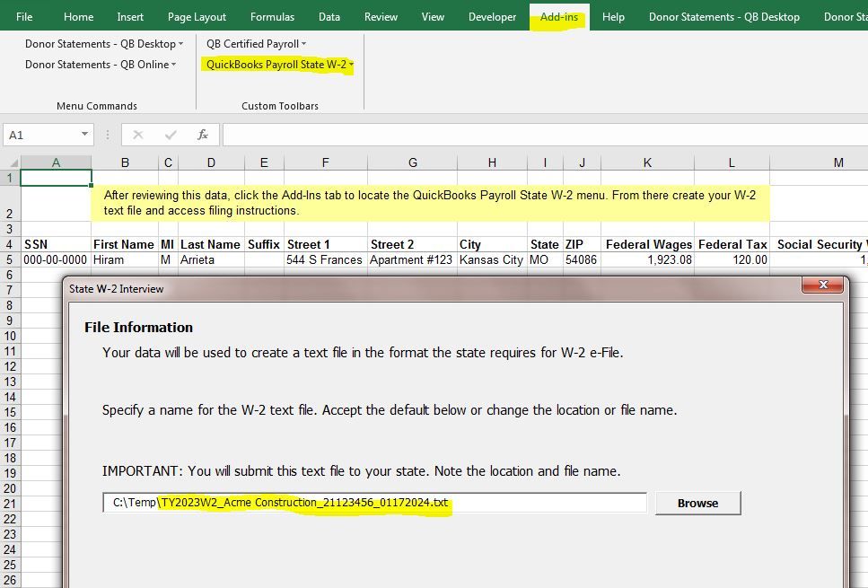Select the 544 S Frances cell
The image size is (868, 588).
coord(326,259)
